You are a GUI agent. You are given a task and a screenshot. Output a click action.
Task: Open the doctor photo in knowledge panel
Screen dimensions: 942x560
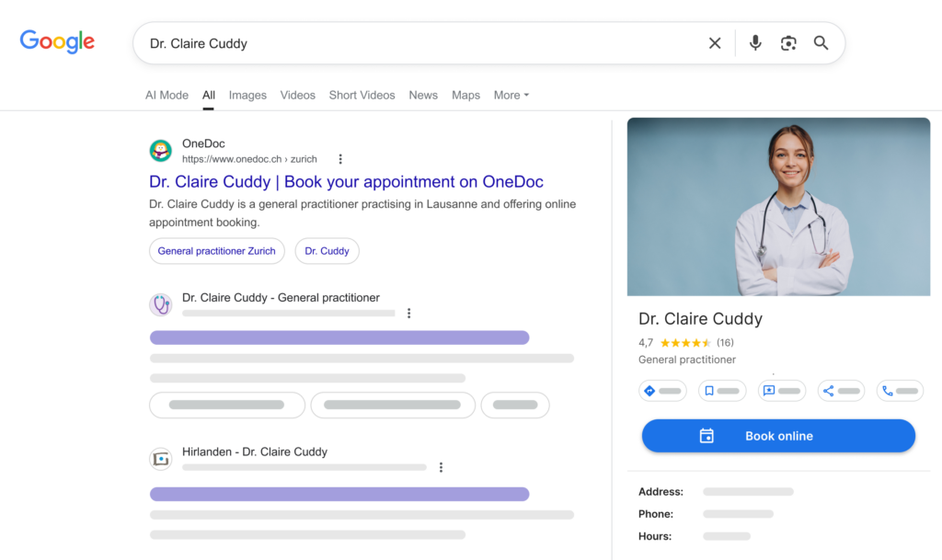[x=778, y=207]
